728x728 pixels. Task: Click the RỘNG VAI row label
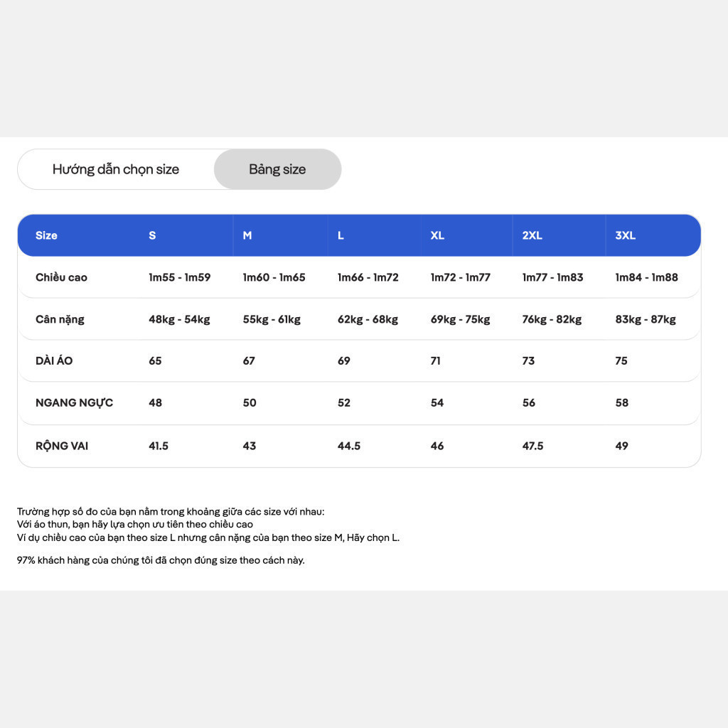[62, 446]
